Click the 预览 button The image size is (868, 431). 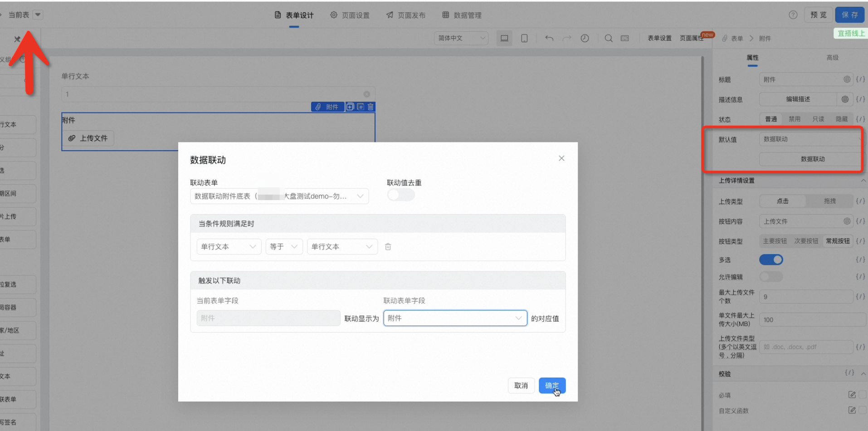pyautogui.click(x=819, y=15)
